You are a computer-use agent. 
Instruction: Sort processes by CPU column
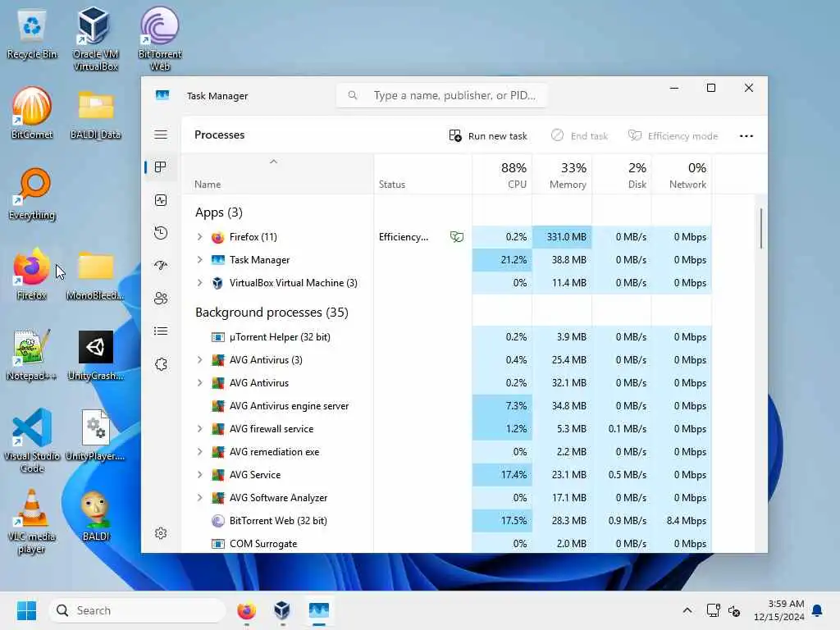click(502, 174)
